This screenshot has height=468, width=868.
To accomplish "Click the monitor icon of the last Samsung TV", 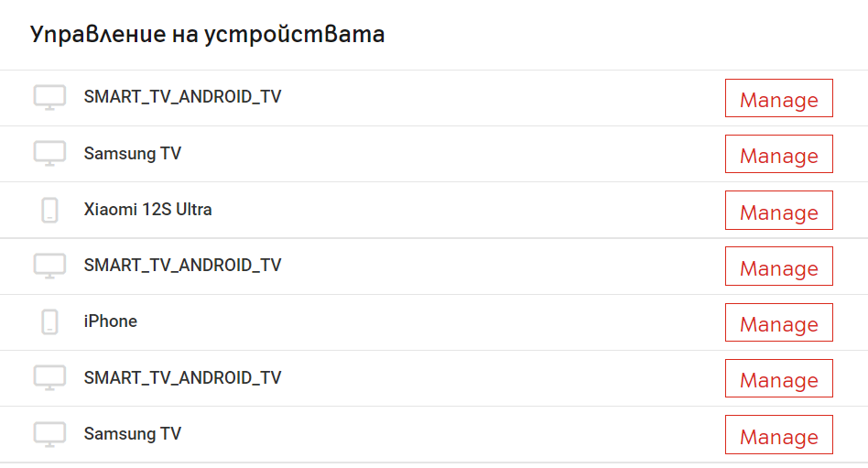I will click(x=49, y=435).
